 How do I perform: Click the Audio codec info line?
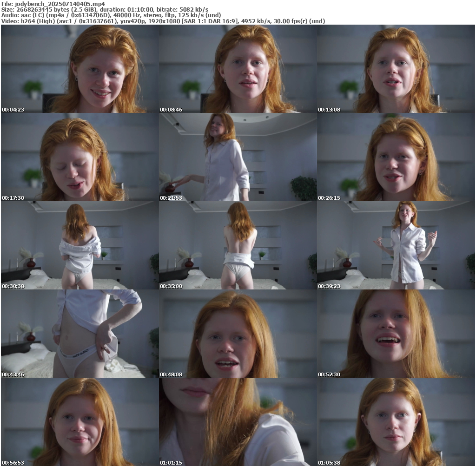point(111,15)
